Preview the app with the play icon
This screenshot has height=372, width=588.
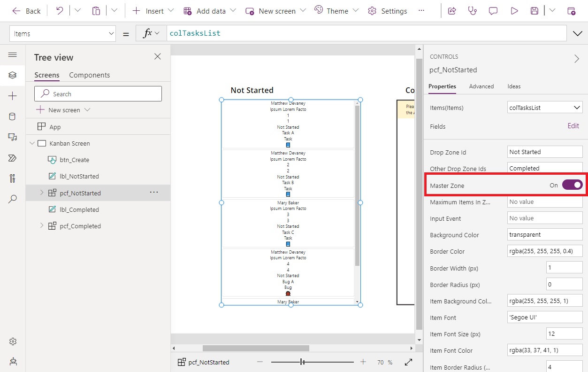click(x=514, y=10)
